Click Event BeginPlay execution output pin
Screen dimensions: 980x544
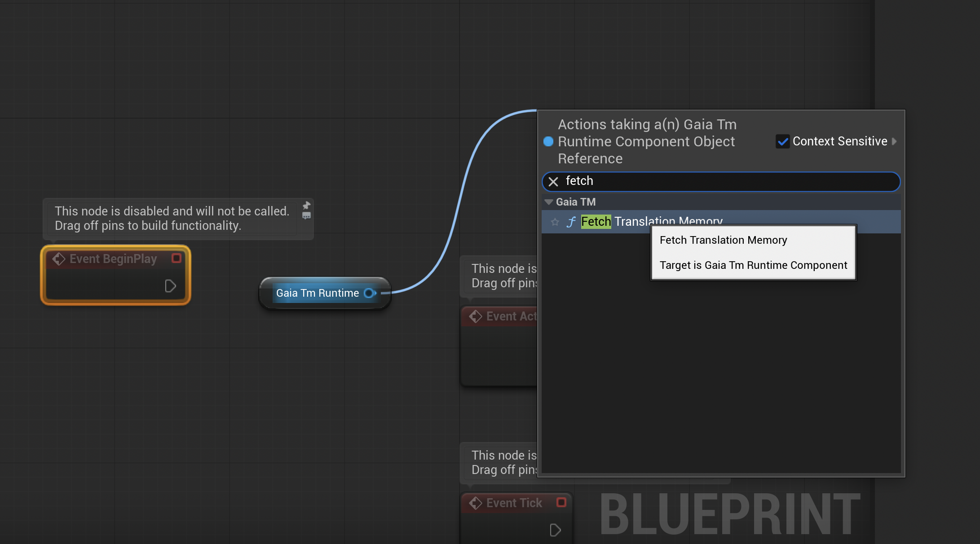(x=170, y=286)
